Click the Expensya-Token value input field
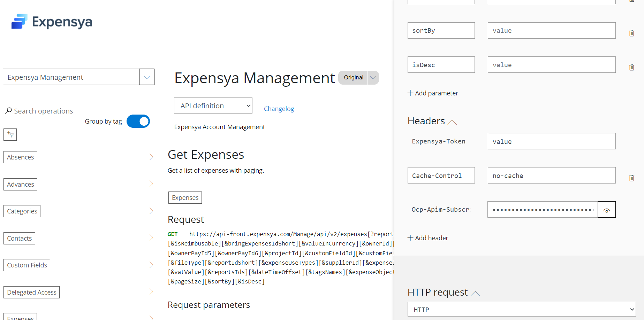Viewport: 644px width, 320px height. (551, 141)
